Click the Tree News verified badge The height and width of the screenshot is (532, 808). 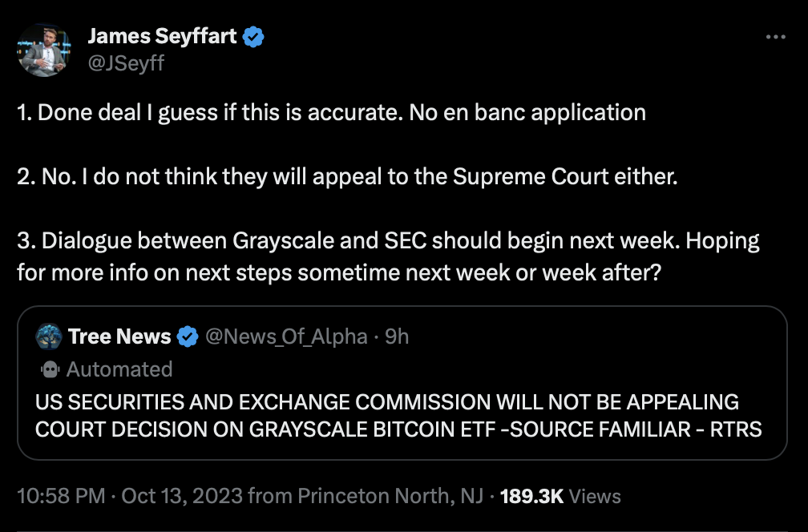(x=188, y=337)
